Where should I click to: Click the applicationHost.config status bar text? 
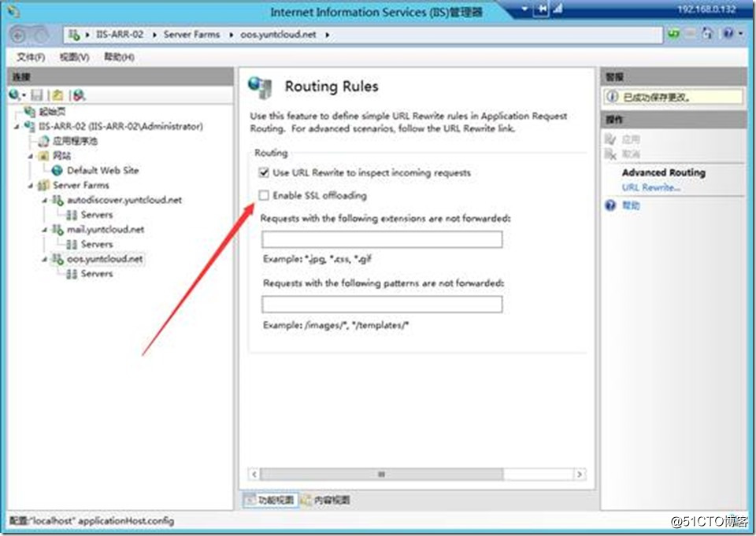point(91,520)
